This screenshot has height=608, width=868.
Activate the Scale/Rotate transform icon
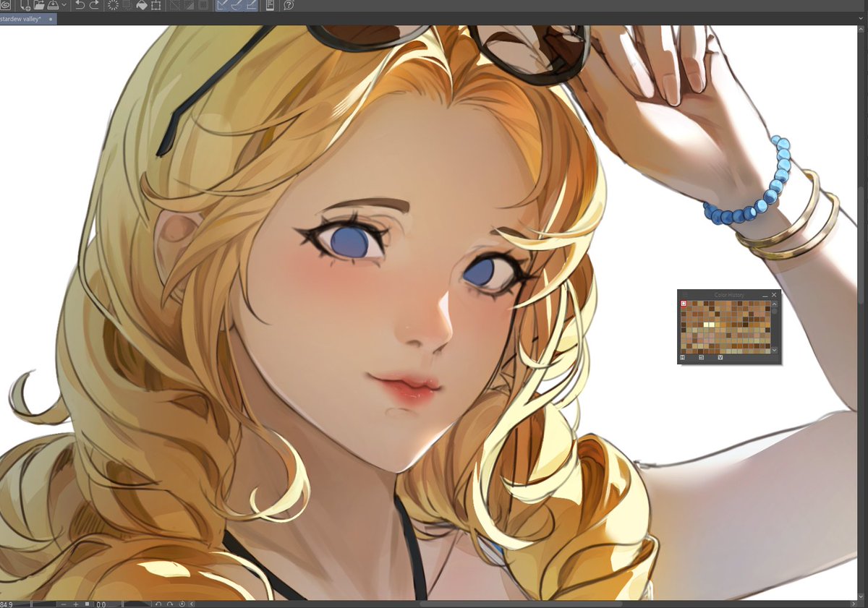pos(156,5)
